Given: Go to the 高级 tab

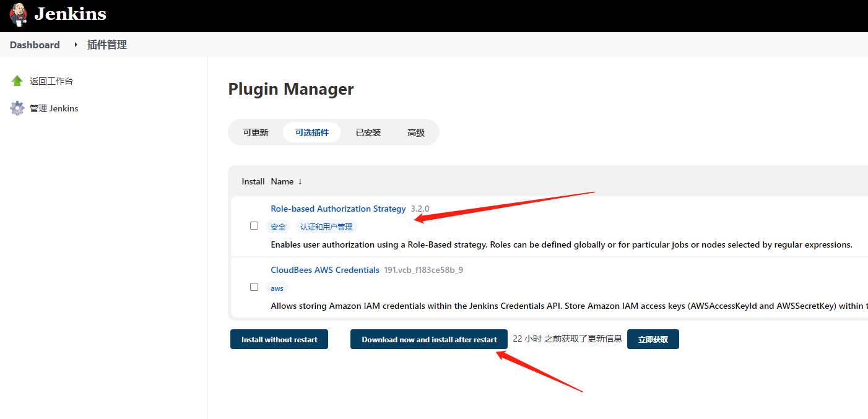Looking at the screenshot, I should [x=416, y=132].
